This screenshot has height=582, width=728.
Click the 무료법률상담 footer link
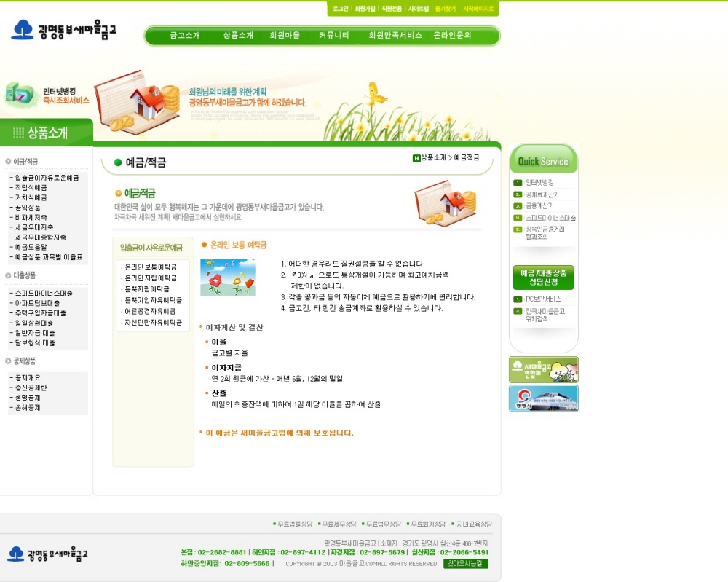click(293, 524)
